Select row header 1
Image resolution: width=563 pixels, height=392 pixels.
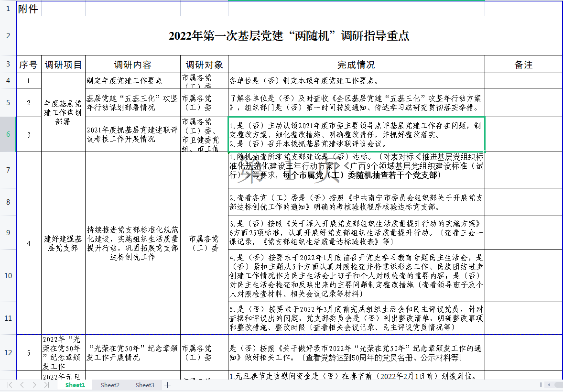coord(8,8)
